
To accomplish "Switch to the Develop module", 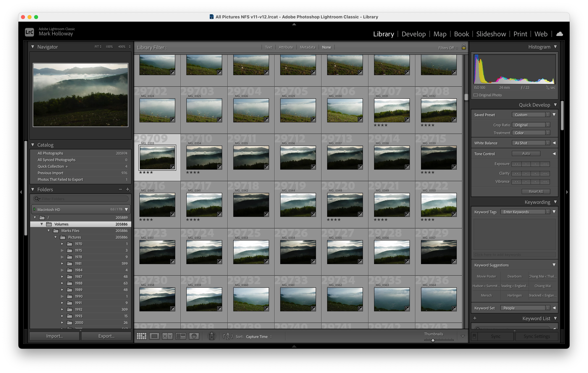I will pos(413,34).
